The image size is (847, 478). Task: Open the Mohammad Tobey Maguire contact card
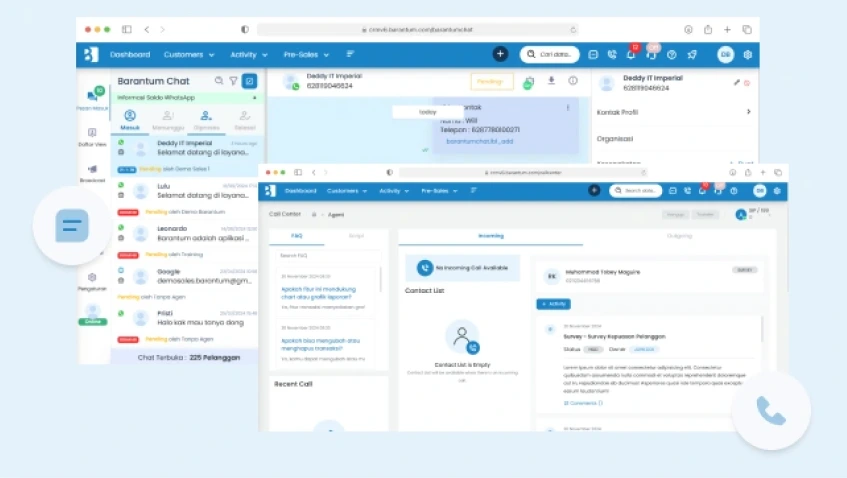pyautogui.click(x=652, y=276)
